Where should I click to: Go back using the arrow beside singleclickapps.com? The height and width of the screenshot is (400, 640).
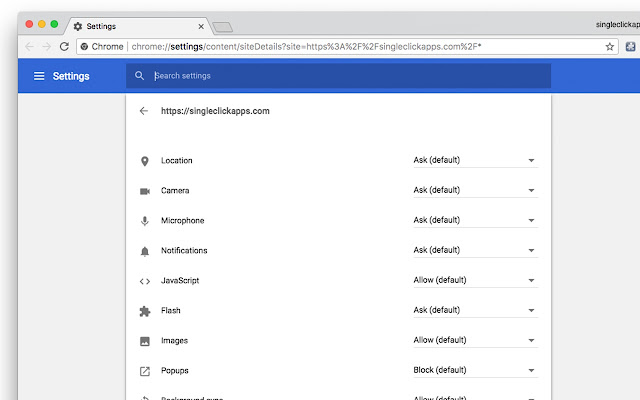(143, 111)
